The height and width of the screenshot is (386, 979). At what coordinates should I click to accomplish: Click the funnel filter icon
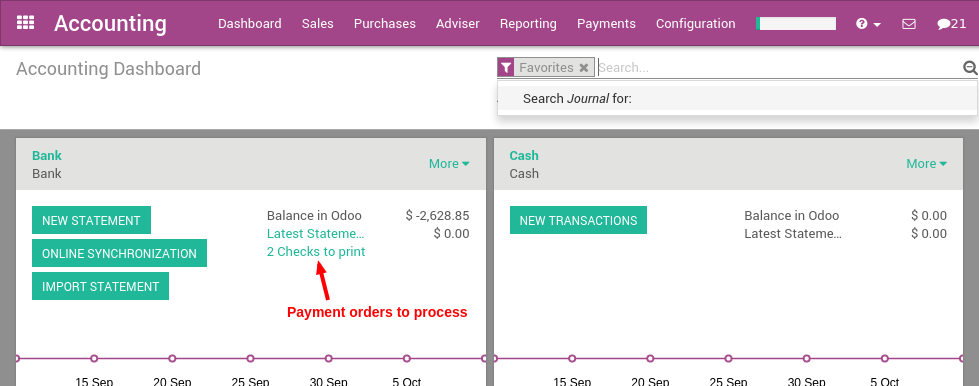(506, 67)
